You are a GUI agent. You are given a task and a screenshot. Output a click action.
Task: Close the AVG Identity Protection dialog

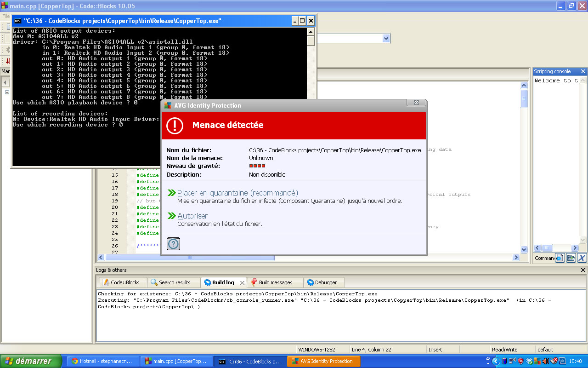(416, 103)
